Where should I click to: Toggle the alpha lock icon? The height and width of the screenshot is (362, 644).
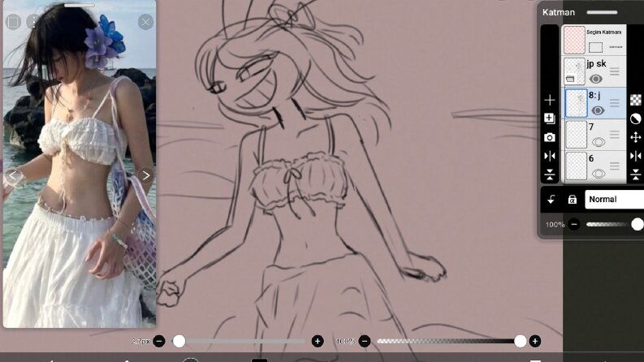(572, 200)
